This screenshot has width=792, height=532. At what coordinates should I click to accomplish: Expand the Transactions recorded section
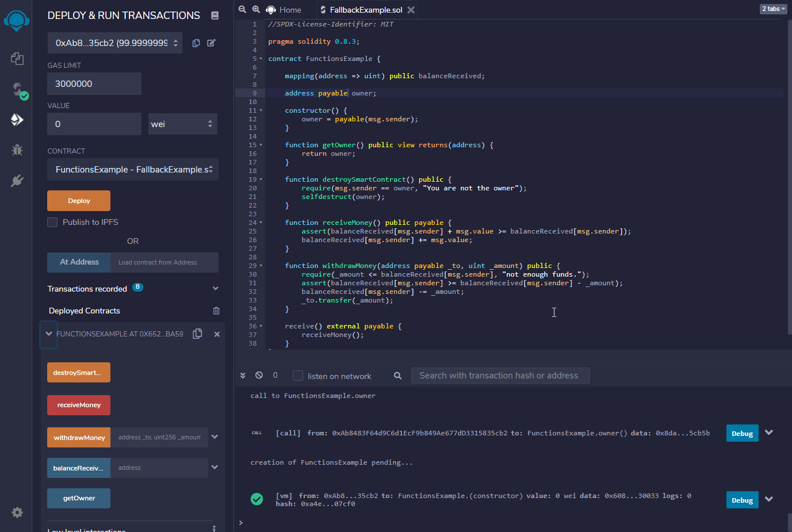[216, 289]
